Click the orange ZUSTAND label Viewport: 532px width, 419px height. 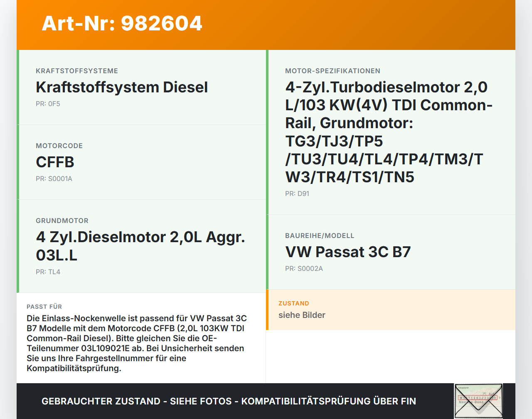[293, 304]
